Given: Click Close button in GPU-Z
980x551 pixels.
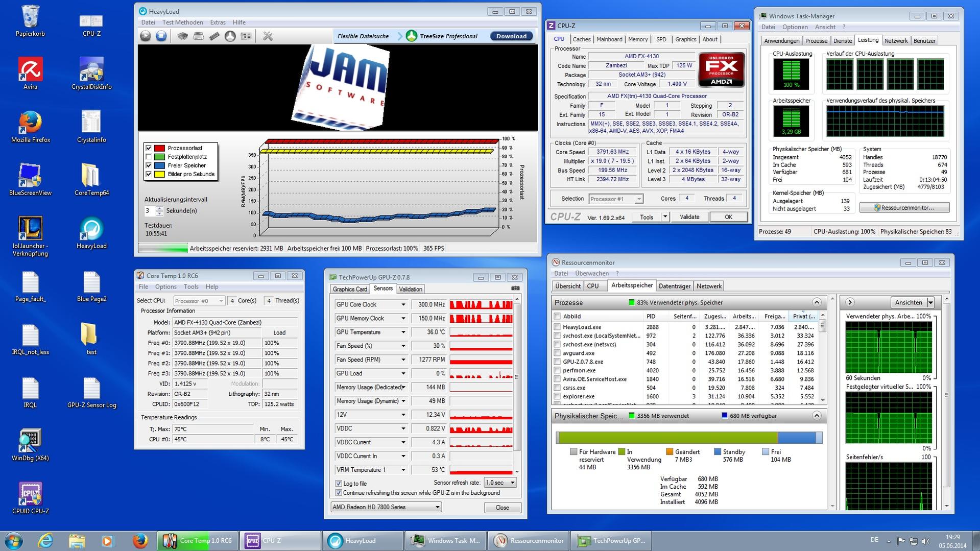Looking at the screenshot, I should pos(502,508).
